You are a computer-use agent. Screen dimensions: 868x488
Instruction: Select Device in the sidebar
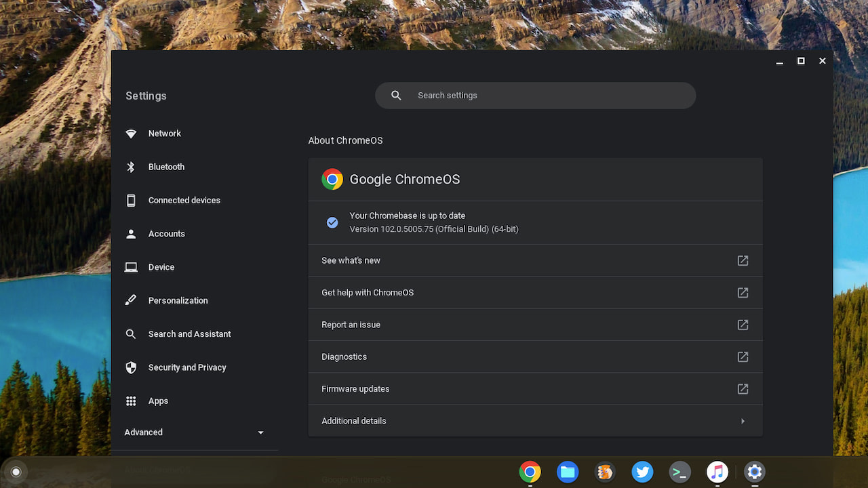click(195, 267)
